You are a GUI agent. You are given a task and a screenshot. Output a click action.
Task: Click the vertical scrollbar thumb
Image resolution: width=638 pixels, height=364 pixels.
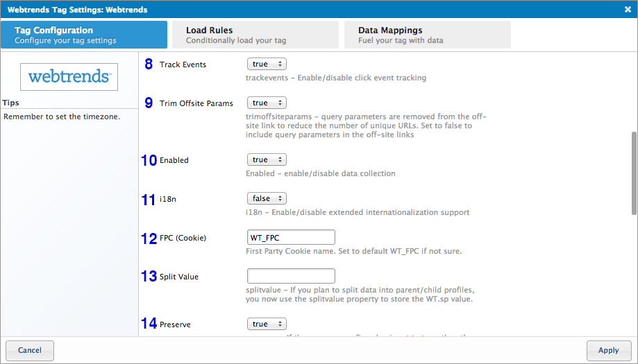point(633,173)
